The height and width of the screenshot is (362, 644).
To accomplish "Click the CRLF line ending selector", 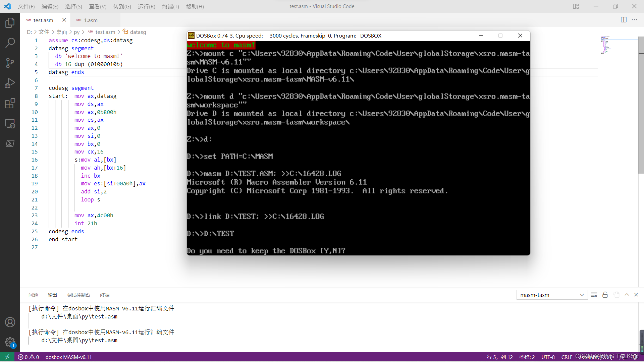I will 567,357.
